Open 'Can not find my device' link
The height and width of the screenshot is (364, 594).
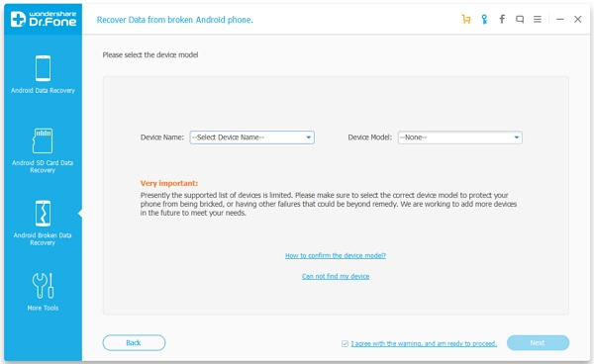click(336, 276)
